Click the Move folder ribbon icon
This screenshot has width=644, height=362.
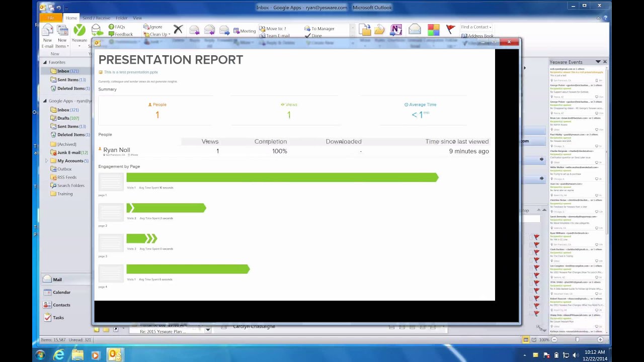(365, 31)
